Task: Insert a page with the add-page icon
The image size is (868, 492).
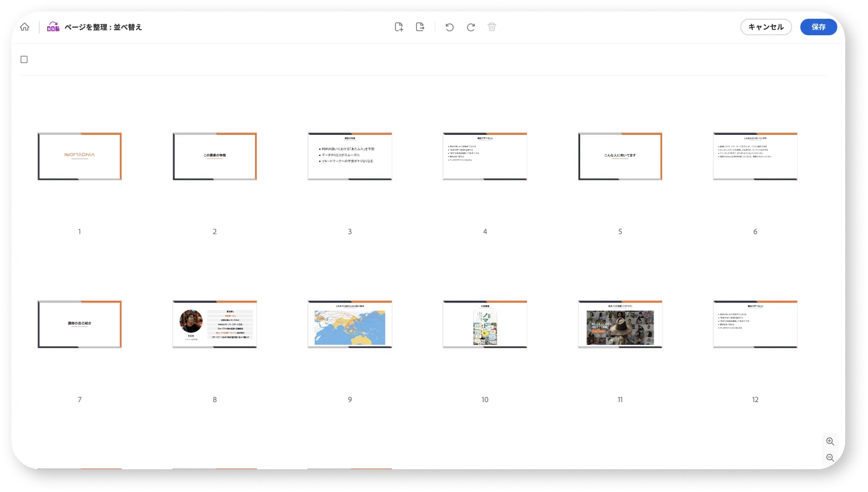Action: tap(399, 27)
